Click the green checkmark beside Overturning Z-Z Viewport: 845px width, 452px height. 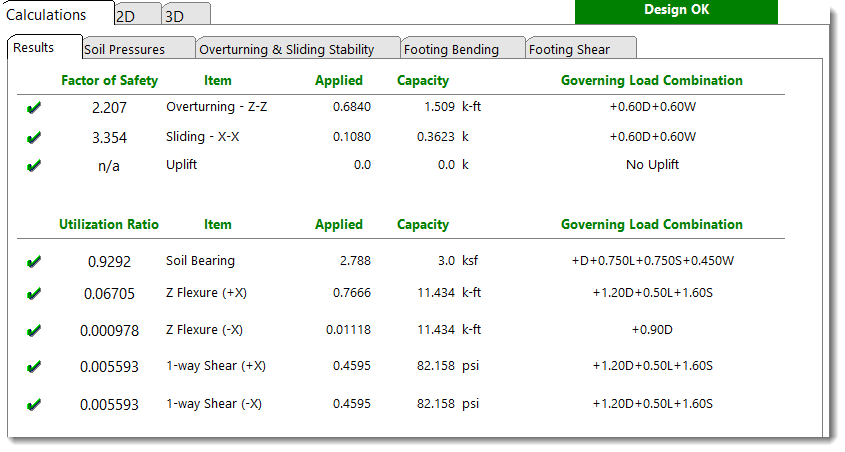pyautogui.click(x=34, y=108)
